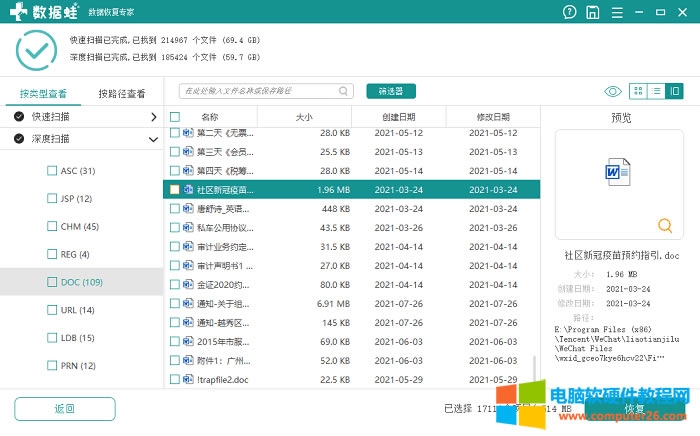
Task: Toggle the eye preview icon
Action: (612, 91)
